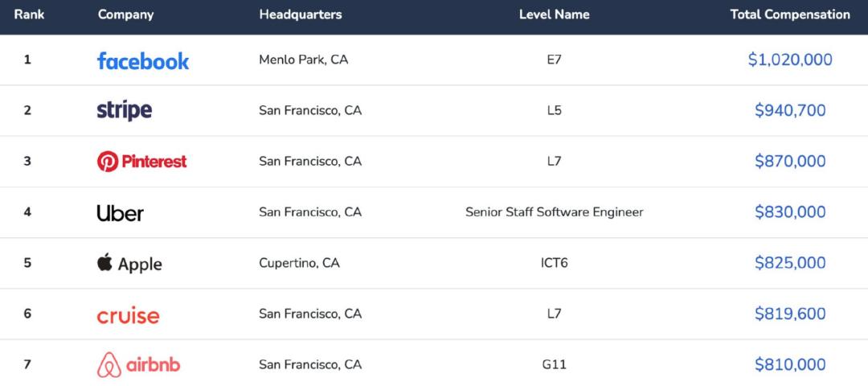Screen dimensions: 868x386
Task: Sort by the Rank column header
Action: point(30,14)
